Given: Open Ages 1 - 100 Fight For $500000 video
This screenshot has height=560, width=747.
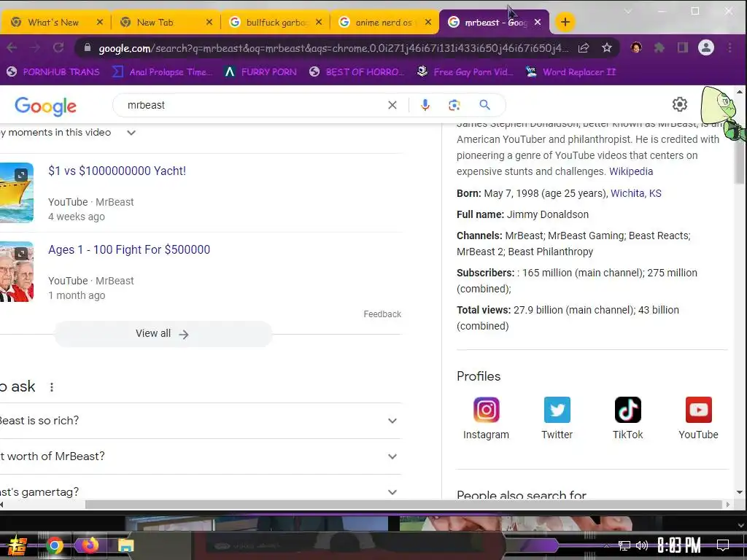Looking at the screenshot, I should click(x=129, y=249).
